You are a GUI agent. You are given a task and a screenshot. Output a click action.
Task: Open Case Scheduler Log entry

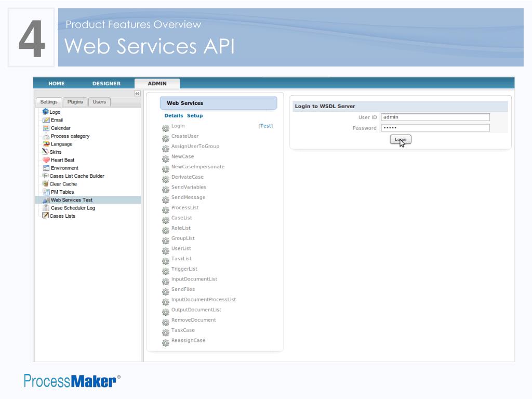click(73, 208)
